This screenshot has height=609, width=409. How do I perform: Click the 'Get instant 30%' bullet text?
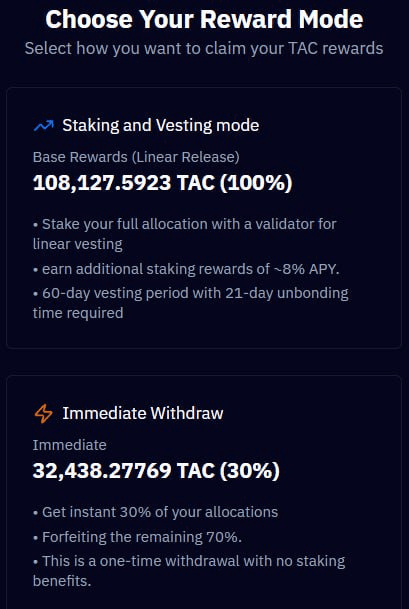click(x=155, y=512)
